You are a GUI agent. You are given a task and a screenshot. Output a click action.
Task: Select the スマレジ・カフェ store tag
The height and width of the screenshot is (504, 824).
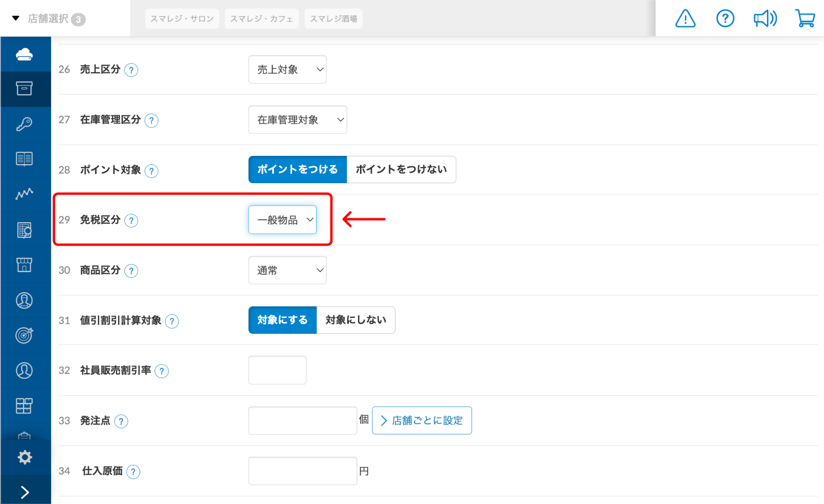coord(262,19)
